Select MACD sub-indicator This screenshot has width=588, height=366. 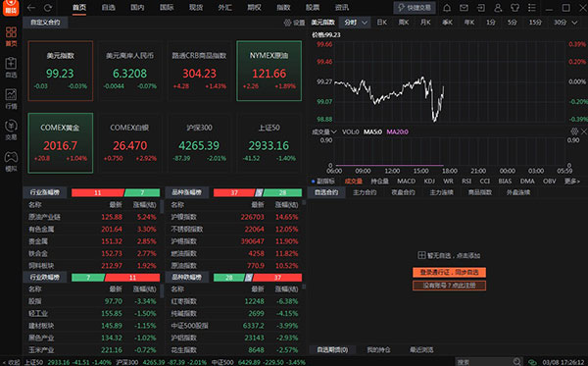tap(406, 182)
